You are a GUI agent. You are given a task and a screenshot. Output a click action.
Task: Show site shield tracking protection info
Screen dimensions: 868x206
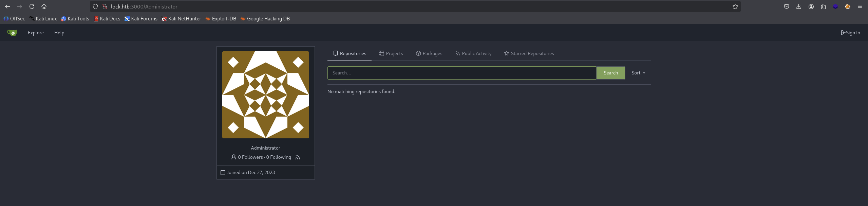coord(95,6)
